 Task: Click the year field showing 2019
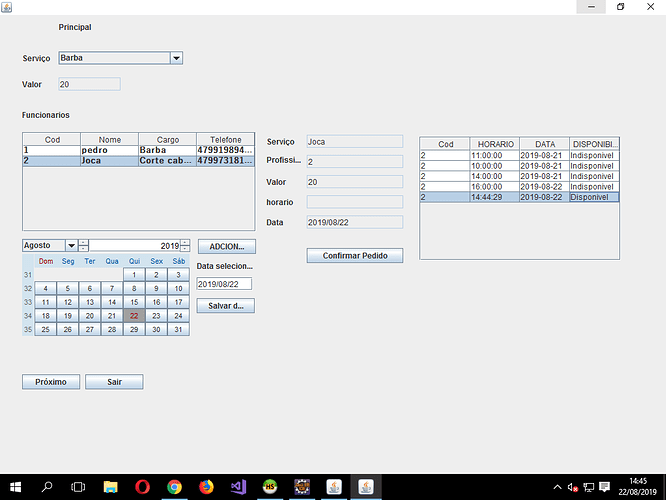(135, 246)
